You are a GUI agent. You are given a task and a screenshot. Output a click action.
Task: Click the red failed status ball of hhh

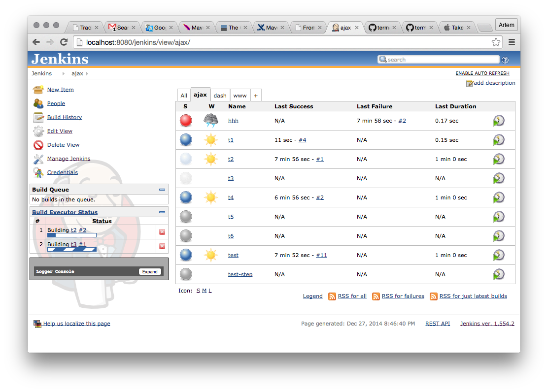pos(186,121)
